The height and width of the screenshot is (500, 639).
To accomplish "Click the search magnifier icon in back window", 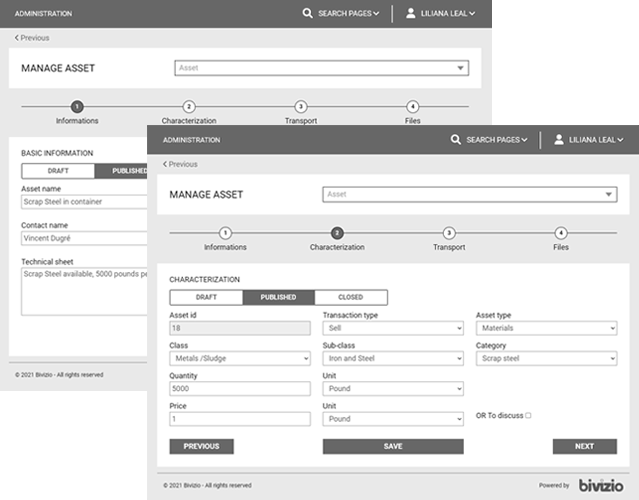I will 308,14.
